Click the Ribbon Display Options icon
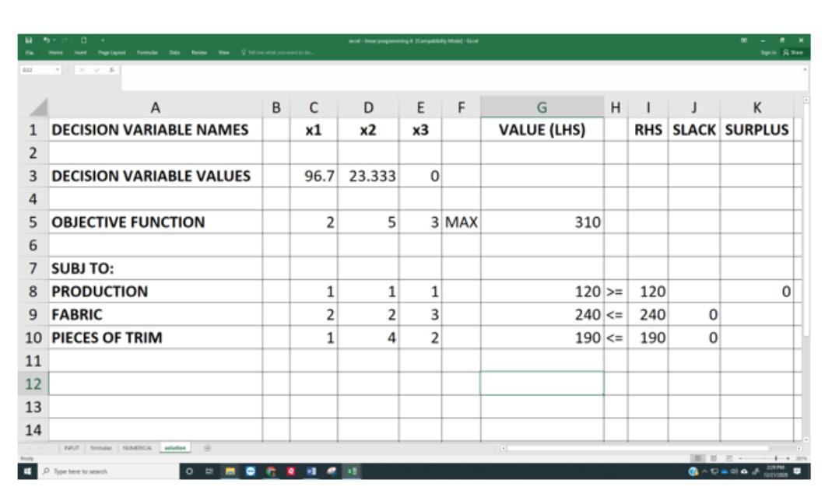Image resolution: width=839 pixels, height=504 pixels. [744, 40]
